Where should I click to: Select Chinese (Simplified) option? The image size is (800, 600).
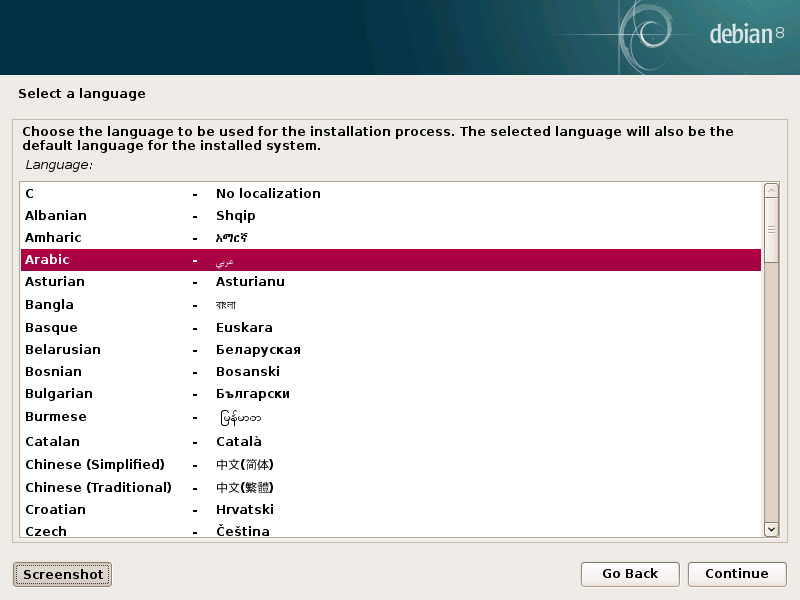pos(390,465)
